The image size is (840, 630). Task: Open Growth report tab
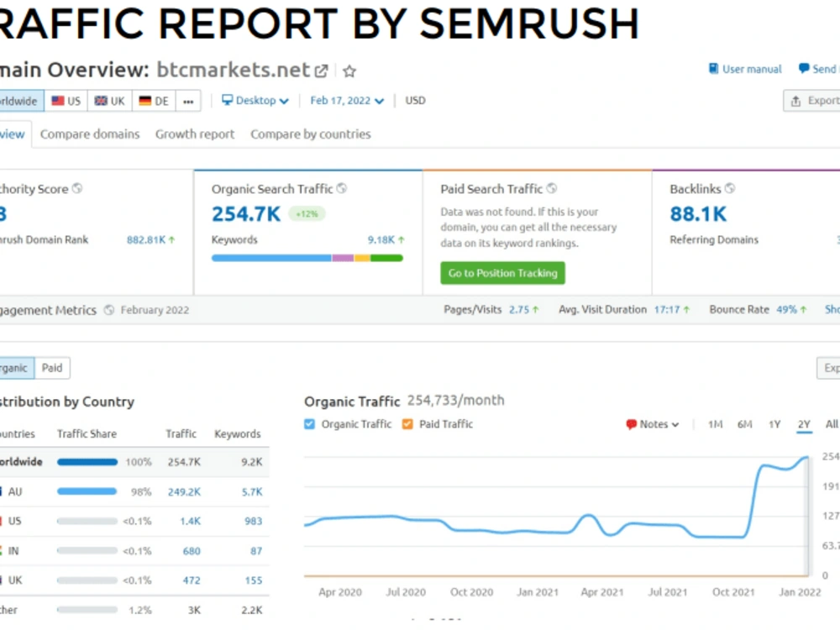pyautogui.click(x=195, y=134)
